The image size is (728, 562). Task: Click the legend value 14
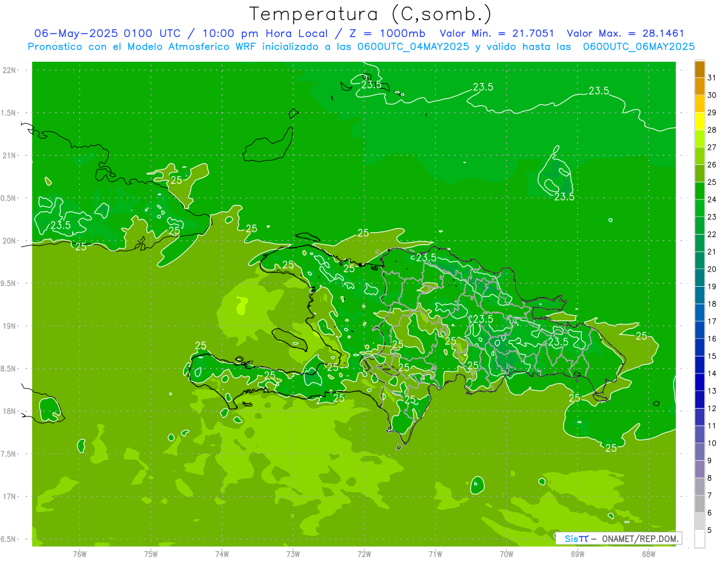pos(712,373)
